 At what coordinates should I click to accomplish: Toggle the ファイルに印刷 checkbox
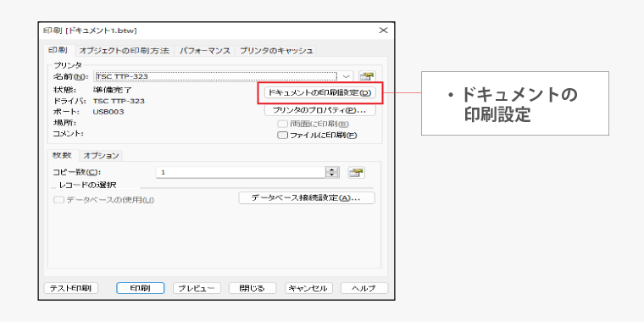[x=282, y=135]
